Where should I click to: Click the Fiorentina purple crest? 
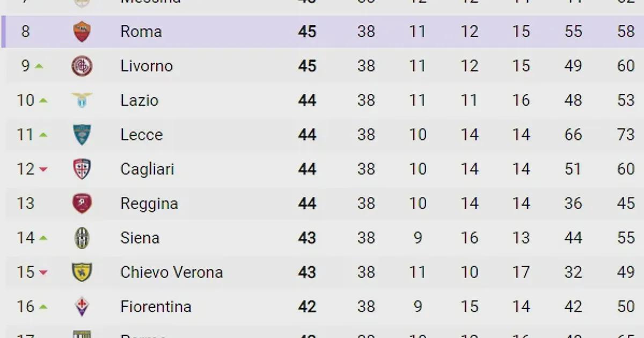point(82,306)
